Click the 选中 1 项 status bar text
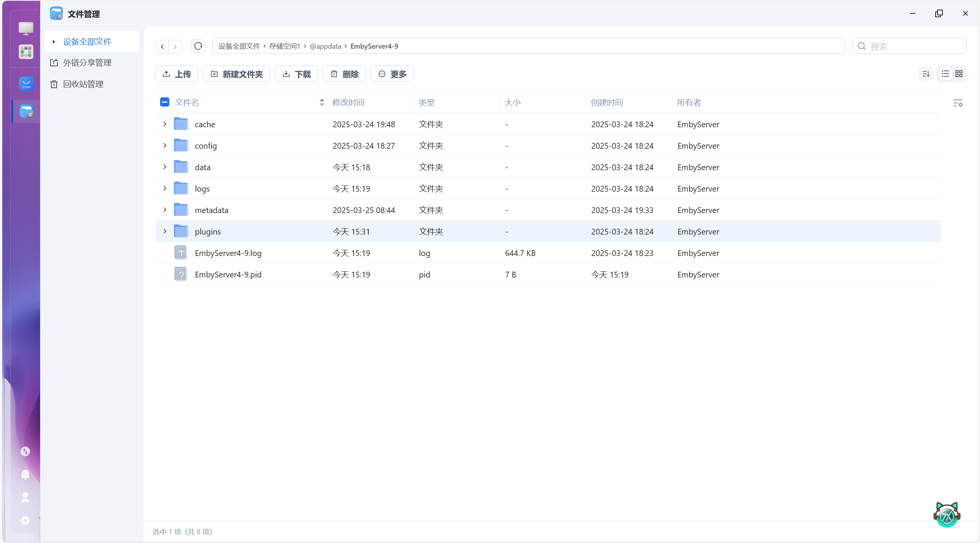Screen dimensions: 980x543 (167, 532)
